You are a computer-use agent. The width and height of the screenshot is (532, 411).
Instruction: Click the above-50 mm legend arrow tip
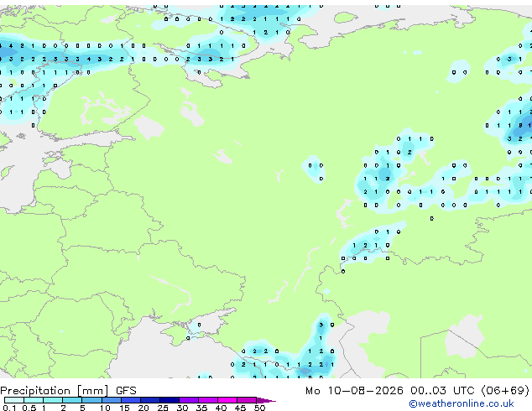[266, 400]
